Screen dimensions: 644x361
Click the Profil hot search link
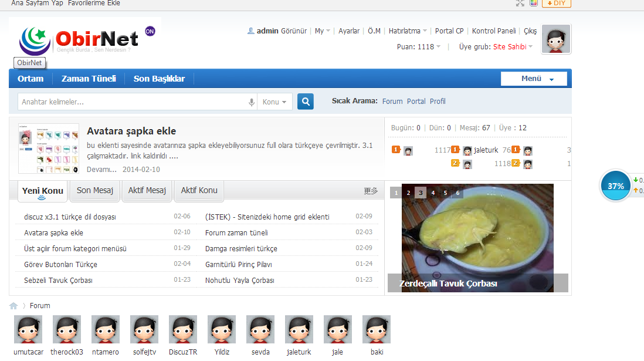click(x=438, y=101)
